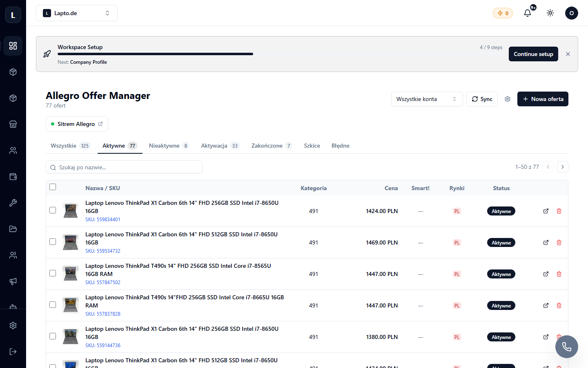Select checkbox for SKU 559144736 offer
The image size is (588, 368).
(53, 336)
